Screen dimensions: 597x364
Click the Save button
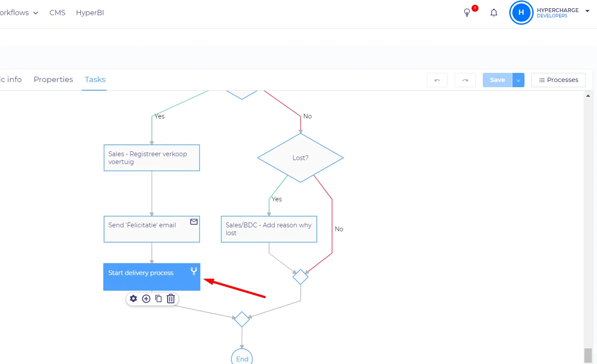click(498, 80)
